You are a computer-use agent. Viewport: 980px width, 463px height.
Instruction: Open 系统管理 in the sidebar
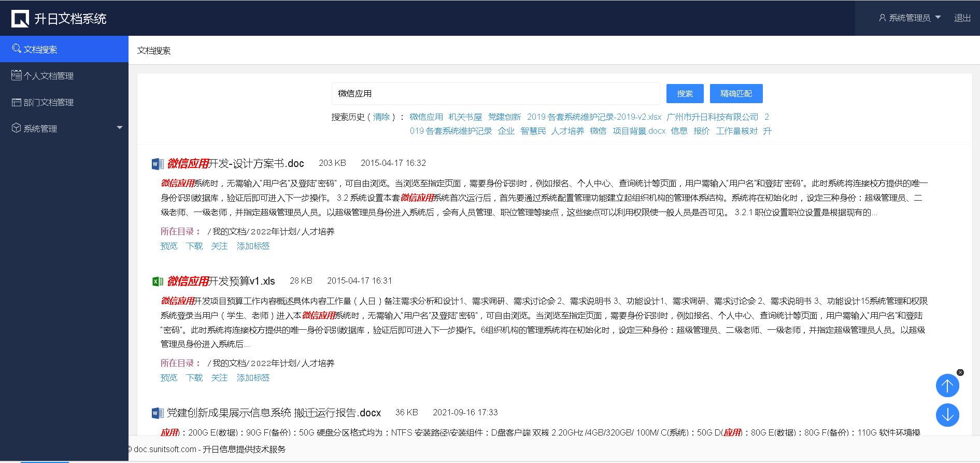coord(64,128)
